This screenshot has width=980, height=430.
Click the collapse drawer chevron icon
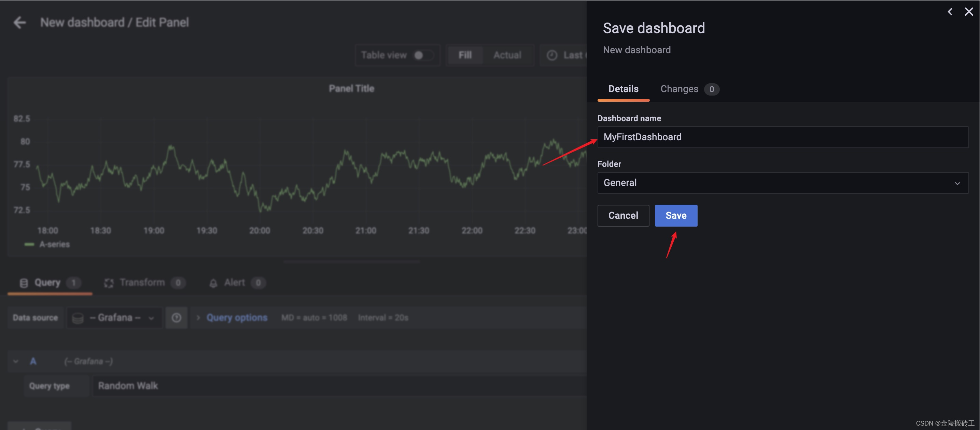click(950, 12)
